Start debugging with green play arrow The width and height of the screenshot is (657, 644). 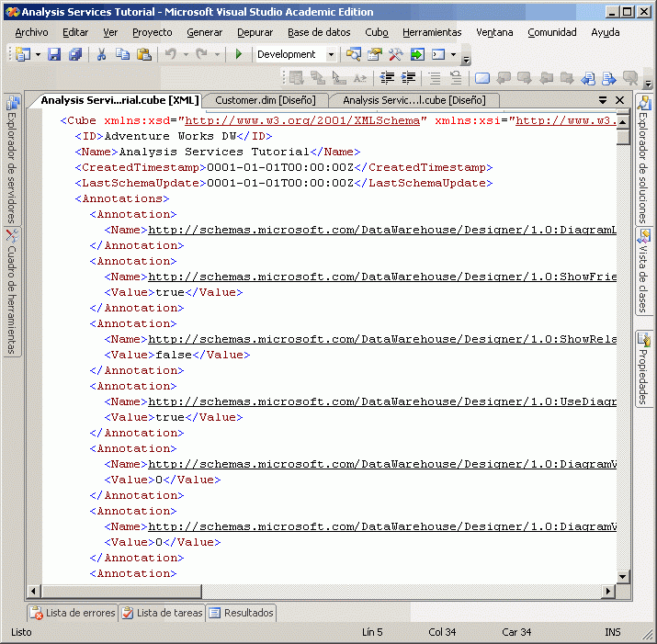[239, 54]
